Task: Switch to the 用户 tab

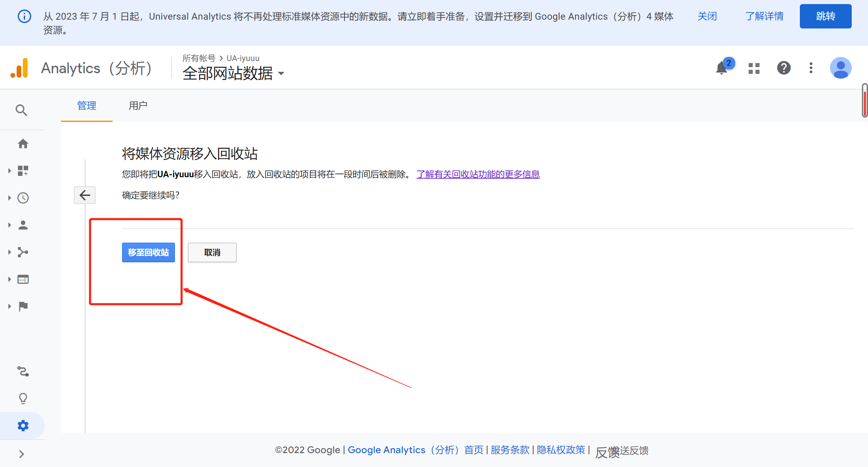Action: coord(138,106)
